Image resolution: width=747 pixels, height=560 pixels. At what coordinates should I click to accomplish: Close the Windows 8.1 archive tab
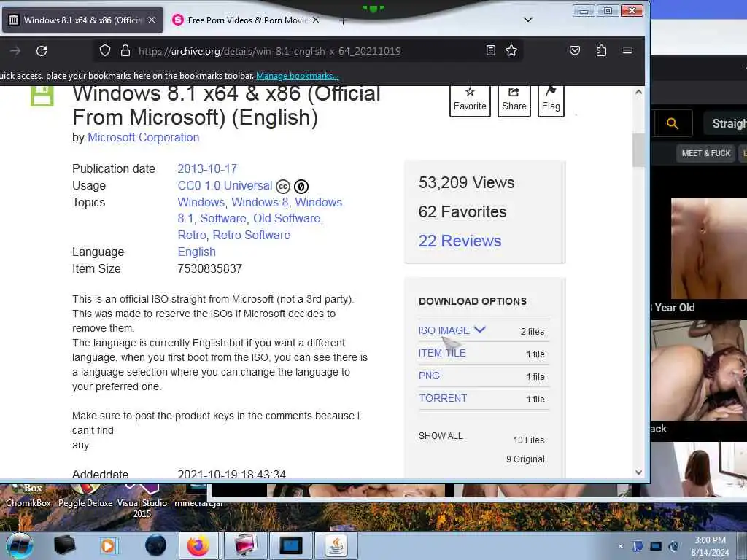pos(152,20)
